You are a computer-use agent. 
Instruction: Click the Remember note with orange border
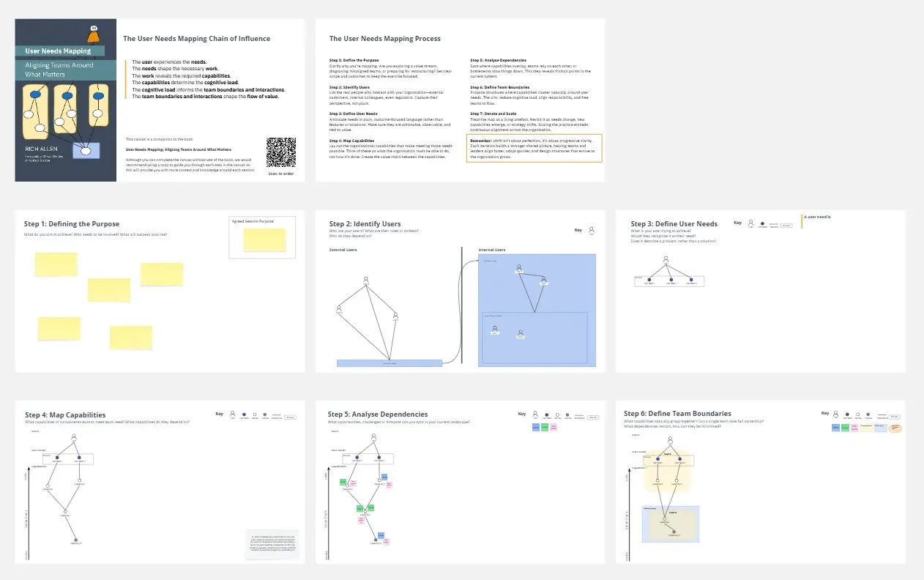(x=534, y=157)
